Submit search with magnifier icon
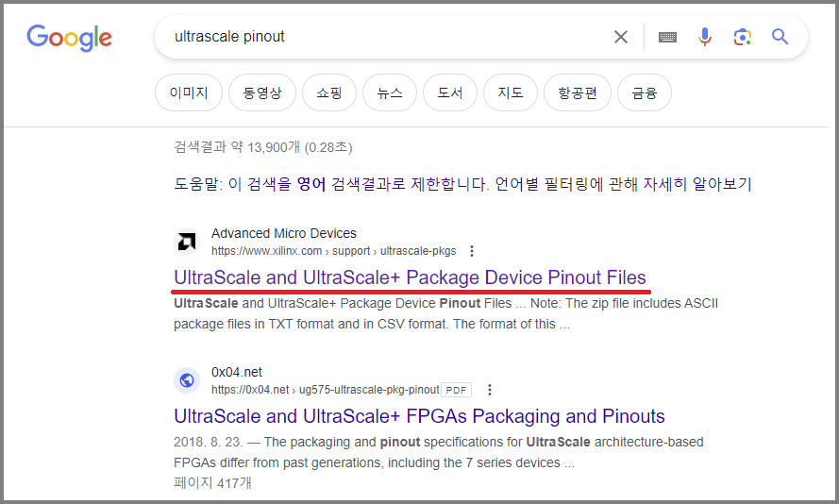Image resolution: width=839 pixels, height=504 pixels. (780, 37)
